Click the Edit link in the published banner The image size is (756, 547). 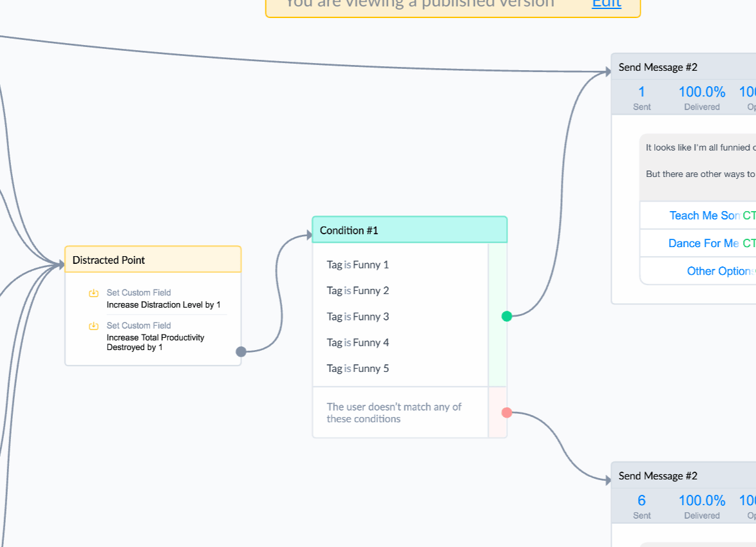(x=607, y=4)
